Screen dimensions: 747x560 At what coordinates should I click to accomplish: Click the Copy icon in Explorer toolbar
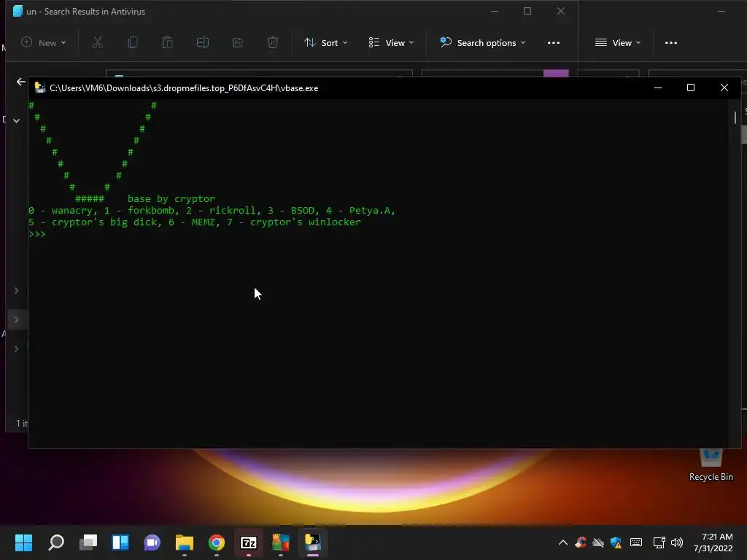133,43
